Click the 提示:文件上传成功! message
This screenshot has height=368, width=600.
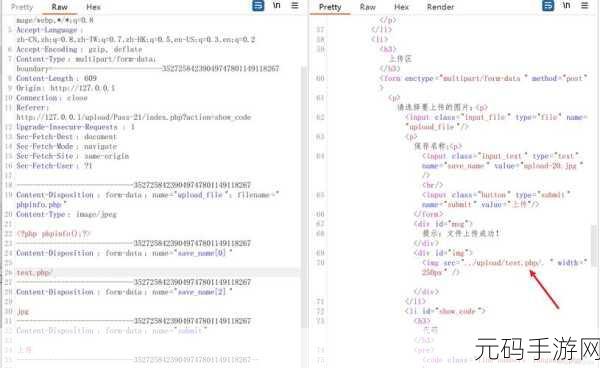[x=461, y=234]
